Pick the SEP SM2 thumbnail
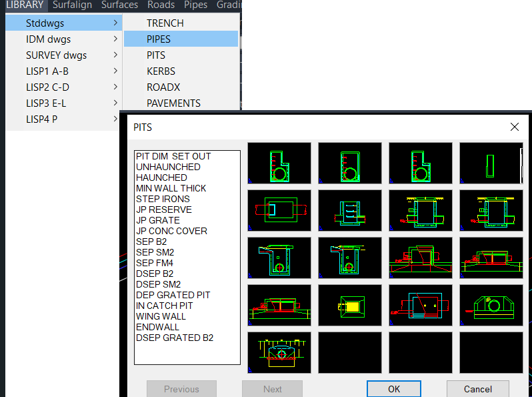Image resolution: width=532 pixels, height=397 pixels. 350,258
